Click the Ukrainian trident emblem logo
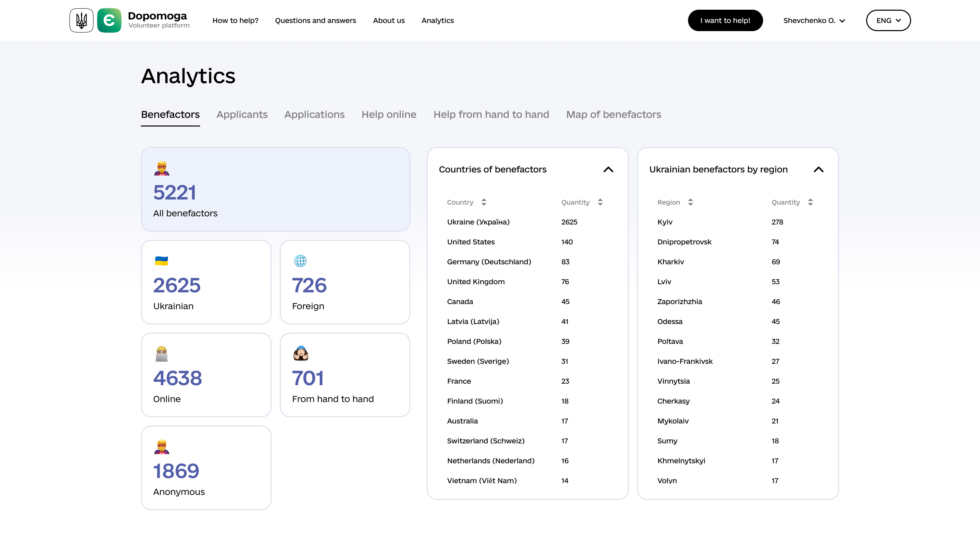Viewport: 980px width, 551px height. point(81,20)
